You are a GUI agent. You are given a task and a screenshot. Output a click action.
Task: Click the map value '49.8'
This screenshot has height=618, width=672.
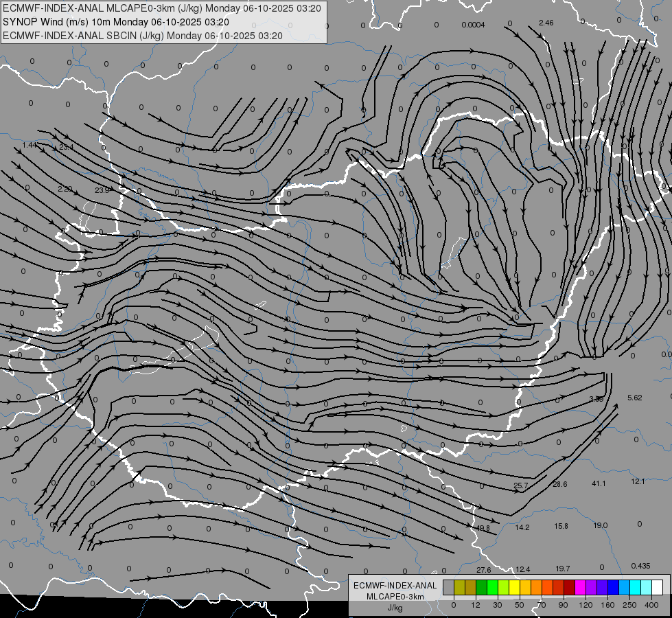pyautogui.click(x=483, y=528)
